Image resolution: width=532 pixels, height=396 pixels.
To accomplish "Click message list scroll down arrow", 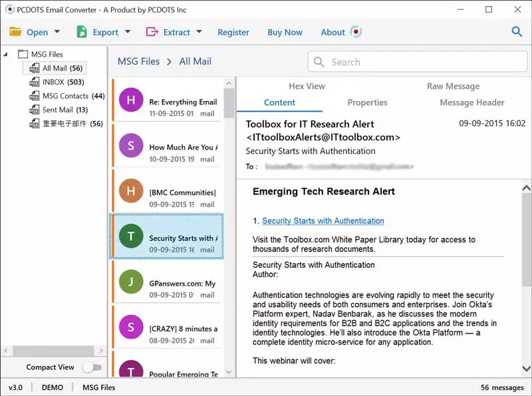I will coord(229,372).
